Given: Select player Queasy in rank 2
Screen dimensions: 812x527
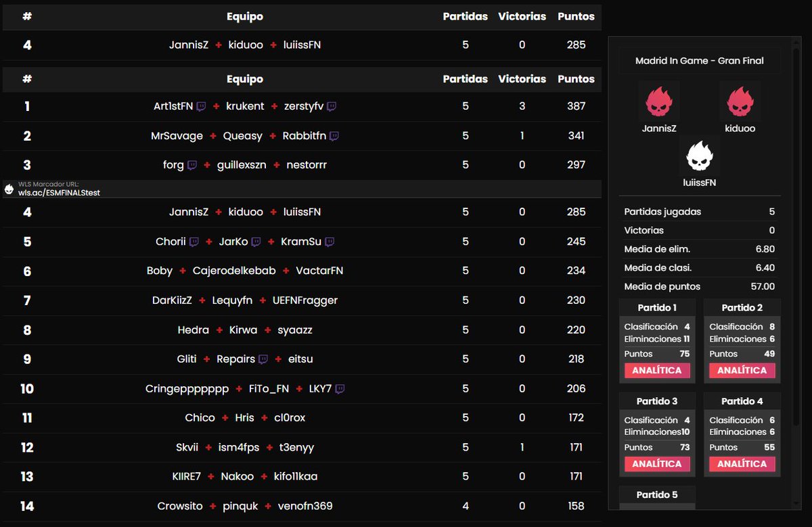Looking at the screenshot, I should pyautogui.click(x=243, y=136).
